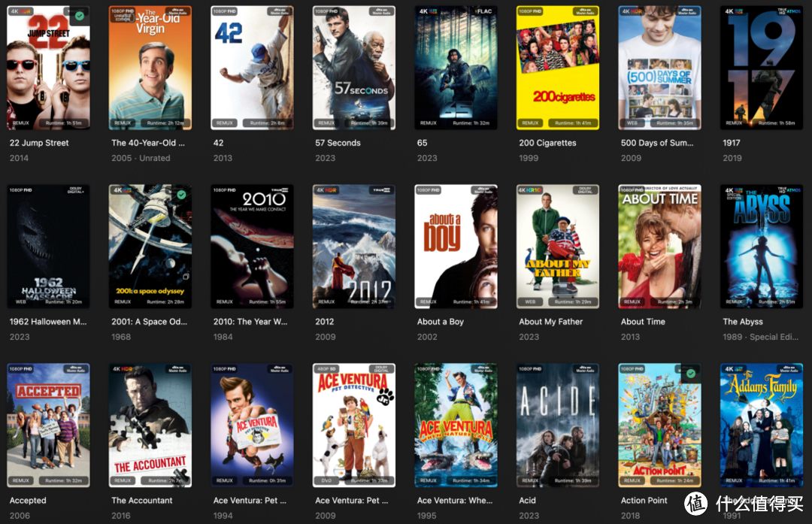
Task: Open the Action Point poster
Action: click(x=660, y=425)
